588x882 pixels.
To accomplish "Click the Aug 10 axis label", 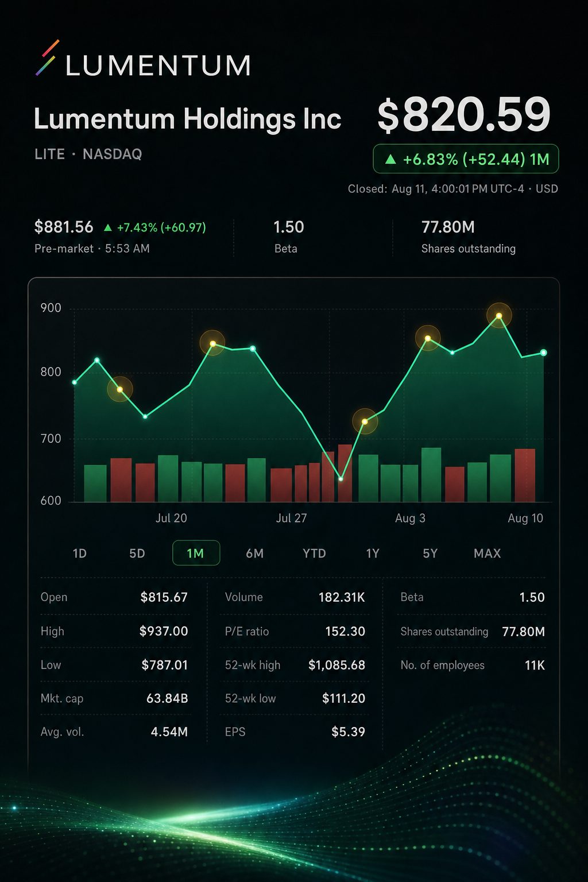I will coord(525,518).
